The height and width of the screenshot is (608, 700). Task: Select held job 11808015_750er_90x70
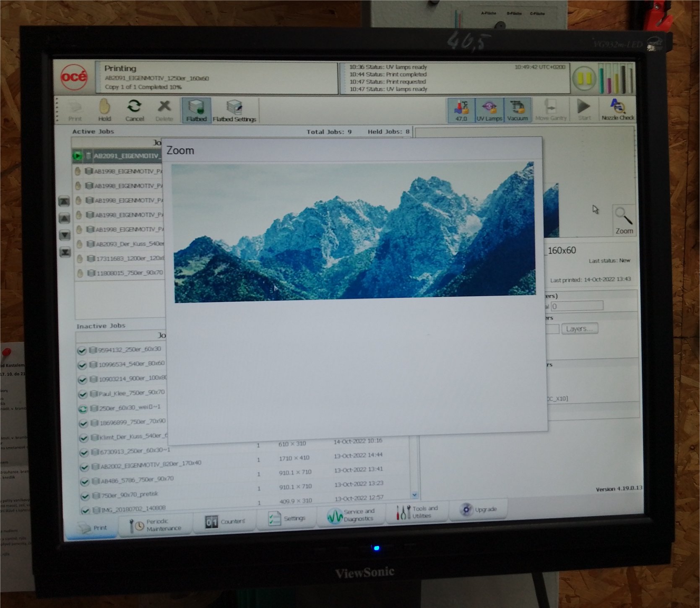pos(121,273)
